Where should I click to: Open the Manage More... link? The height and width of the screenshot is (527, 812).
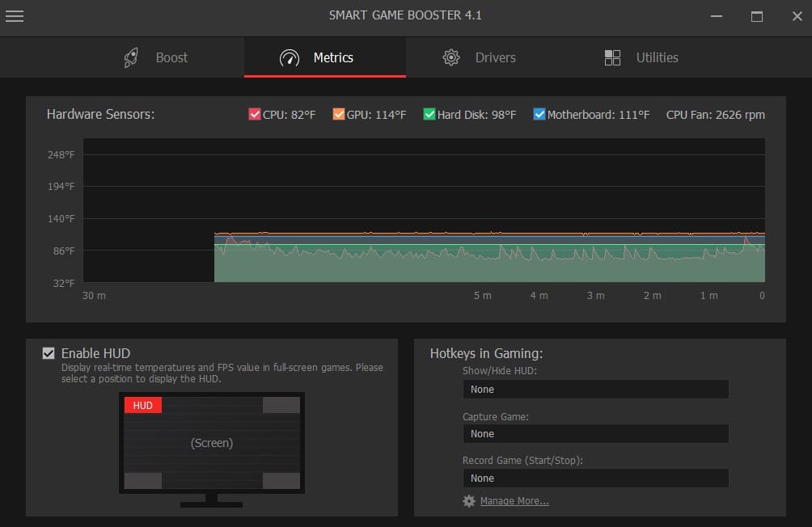(x=514, y=500)
